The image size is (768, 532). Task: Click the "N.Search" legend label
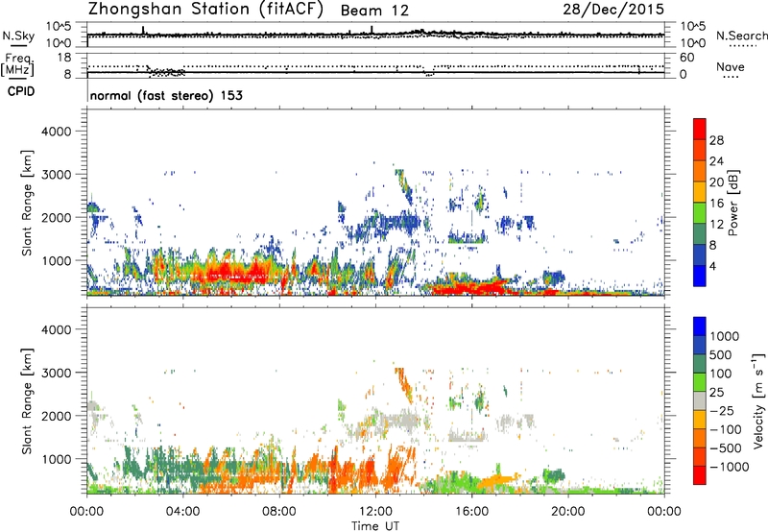(741, 36)
